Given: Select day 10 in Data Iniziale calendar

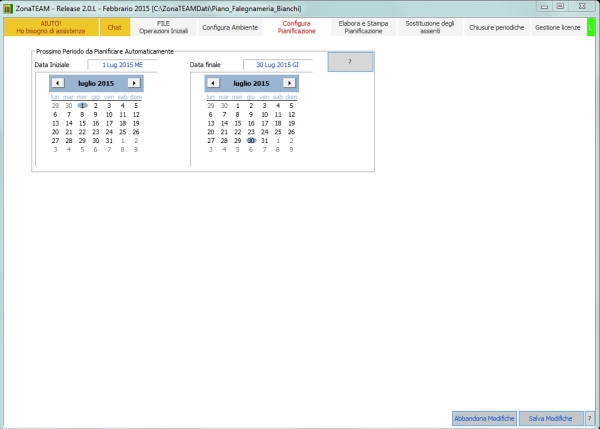Looking at the screenshot, I should pyautogui.click(x=109, y=114).
